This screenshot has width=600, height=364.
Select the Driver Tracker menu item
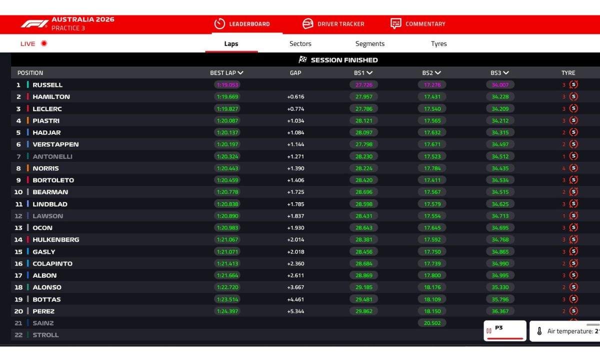click(x=334, y=23)
